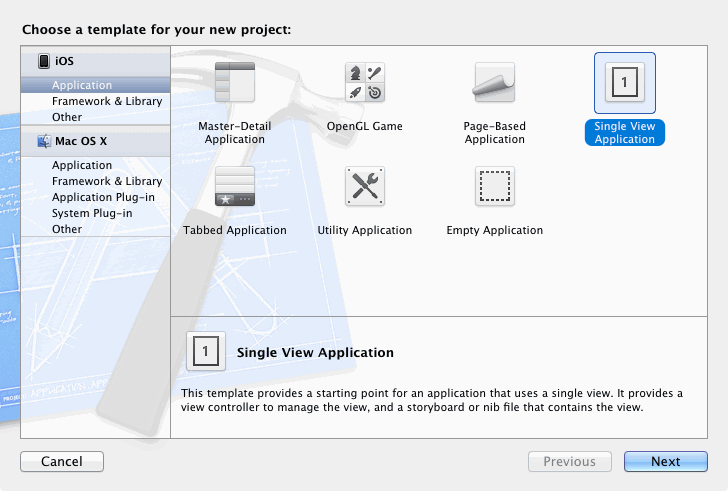Click the Mac OS X platform icon
Viewport: 728px width, 491px height.
[44, 141]
